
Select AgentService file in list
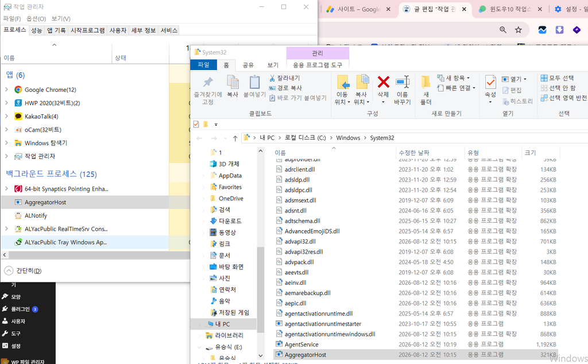[301, 344]
